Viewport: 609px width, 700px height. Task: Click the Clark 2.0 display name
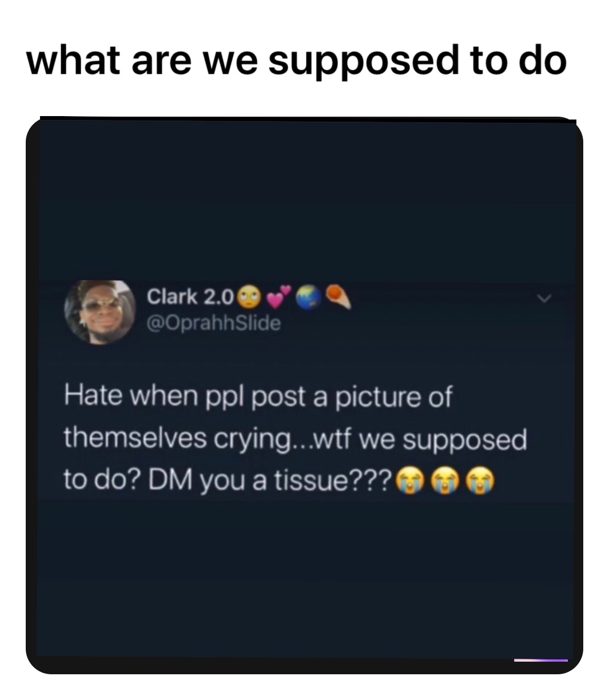tap(190, 297)
